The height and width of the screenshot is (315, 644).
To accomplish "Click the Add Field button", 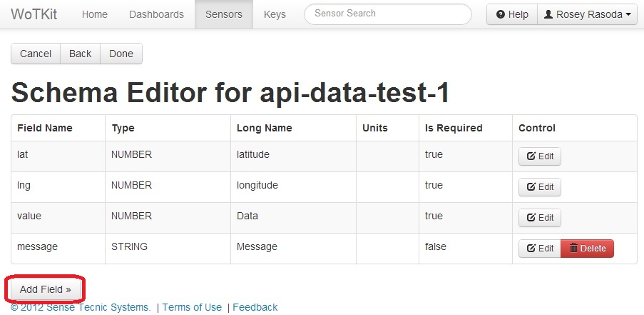I will [x=45, y=289].
